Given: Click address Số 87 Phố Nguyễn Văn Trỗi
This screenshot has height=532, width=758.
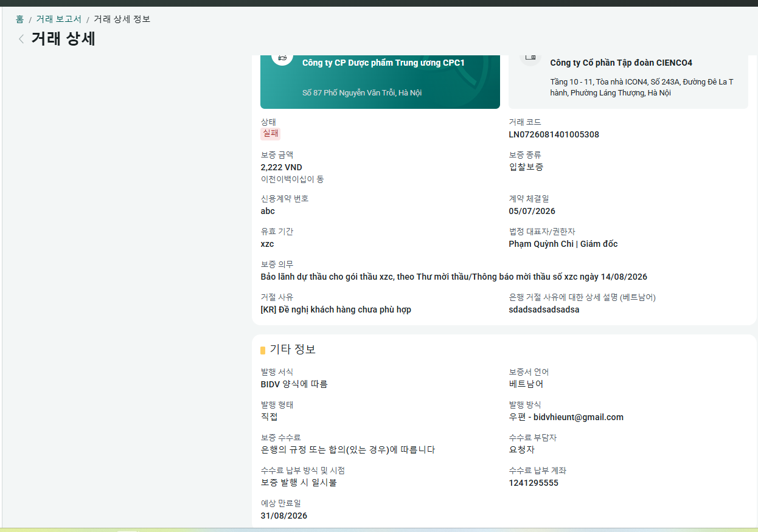Looking at the screenshot, I should pyautogui.click(x=362, y=93).
